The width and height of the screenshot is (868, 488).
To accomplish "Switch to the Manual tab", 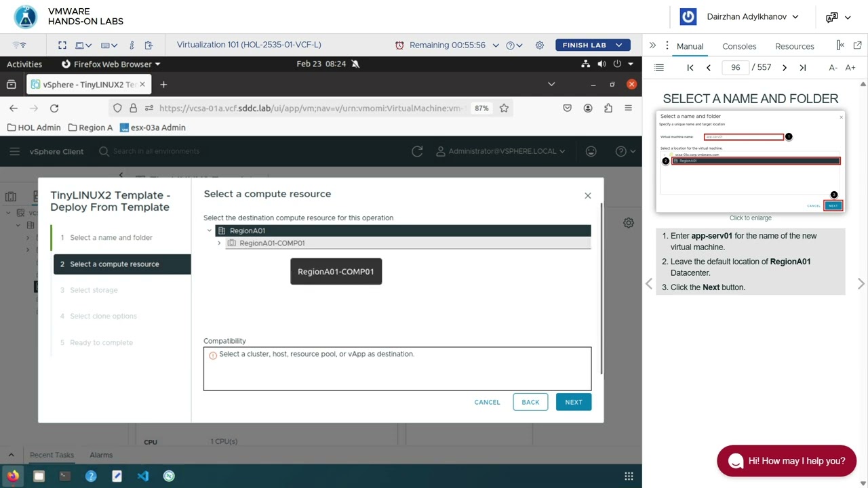I will [x=690, y=46].
